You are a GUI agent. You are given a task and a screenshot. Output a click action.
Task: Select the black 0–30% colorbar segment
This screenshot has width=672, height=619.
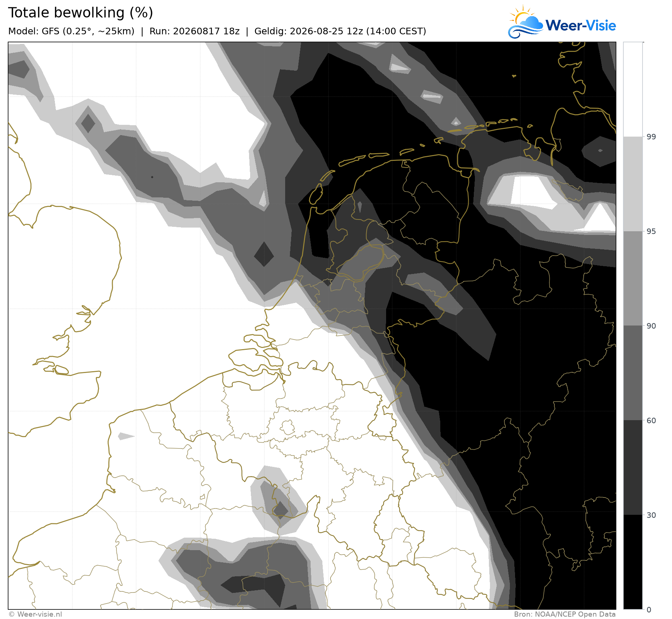[633, 562]
